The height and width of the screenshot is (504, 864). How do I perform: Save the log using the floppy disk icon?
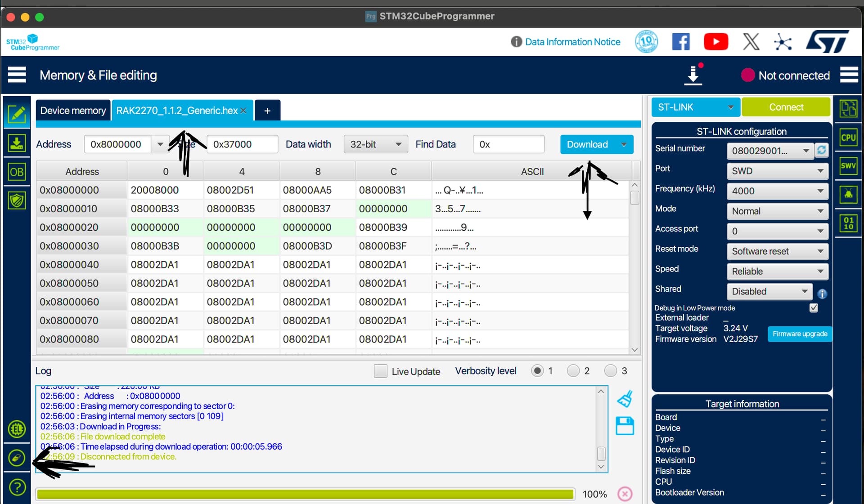pyautogui.click(x=625, y=426)
